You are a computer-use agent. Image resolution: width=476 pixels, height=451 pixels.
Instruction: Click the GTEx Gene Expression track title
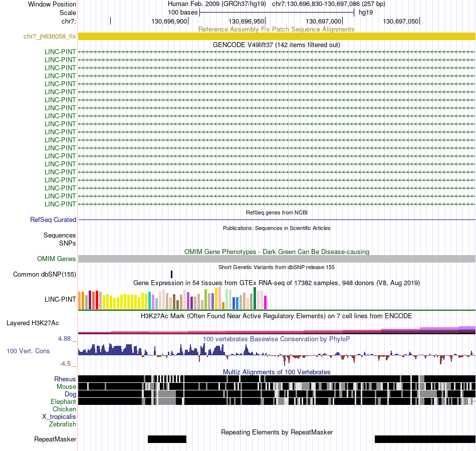pyautogui.click(x=276, y=283)
